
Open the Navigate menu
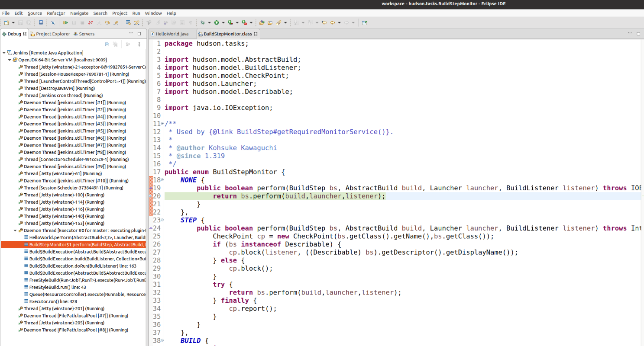tap(79, 13)
